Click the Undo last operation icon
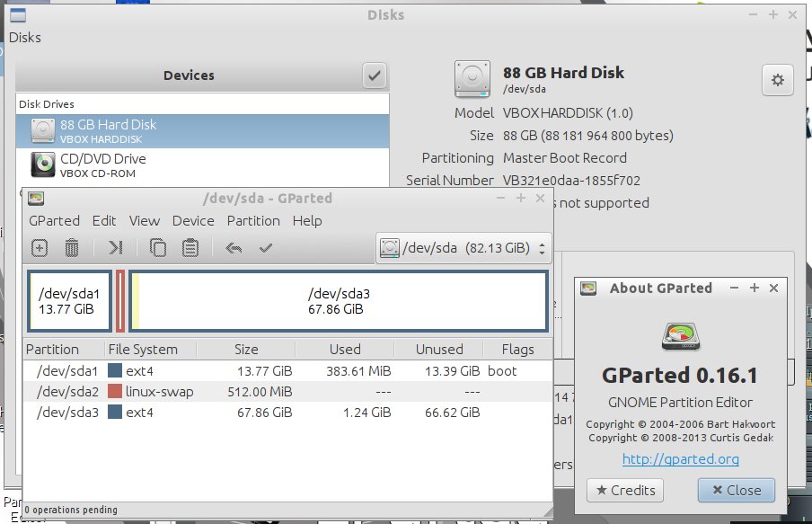 coord(234,248)
